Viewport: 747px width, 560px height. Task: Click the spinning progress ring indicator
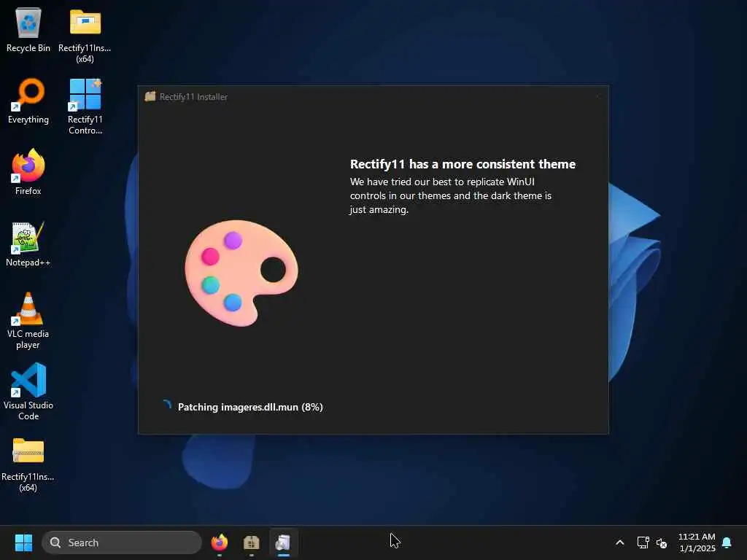click(167, 405)
